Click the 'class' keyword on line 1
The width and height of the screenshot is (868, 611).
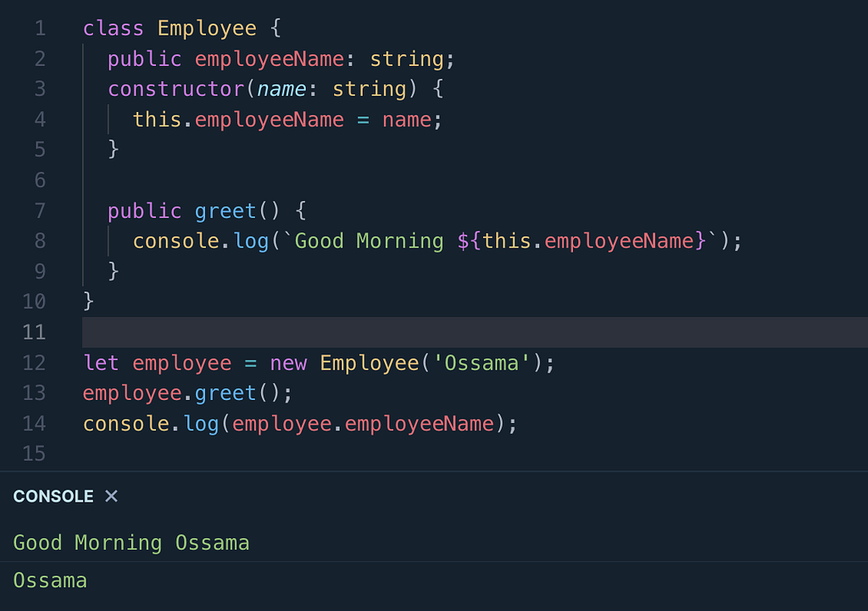pos(114,28)
